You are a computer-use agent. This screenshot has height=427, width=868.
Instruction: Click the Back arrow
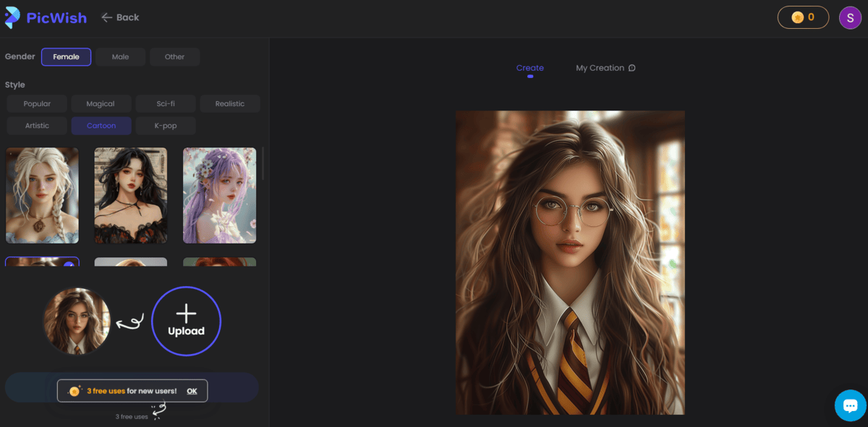[x=107, y=17]
